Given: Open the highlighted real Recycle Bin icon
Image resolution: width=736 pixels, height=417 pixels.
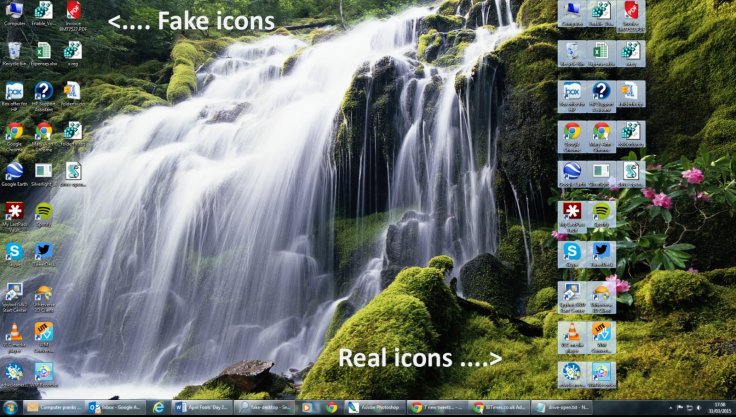Looking at the screenshot, I should (x=571, y=51).
